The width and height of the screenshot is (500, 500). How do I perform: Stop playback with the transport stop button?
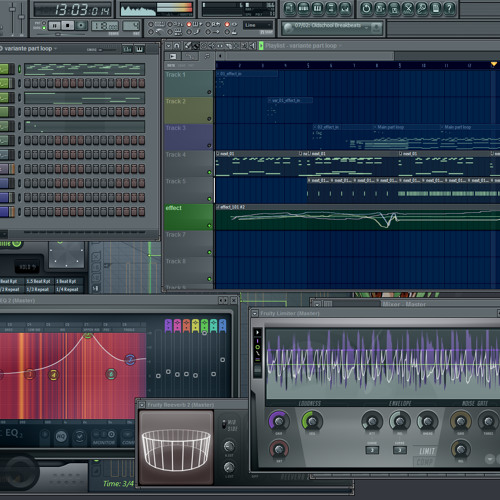coord(68,26)
